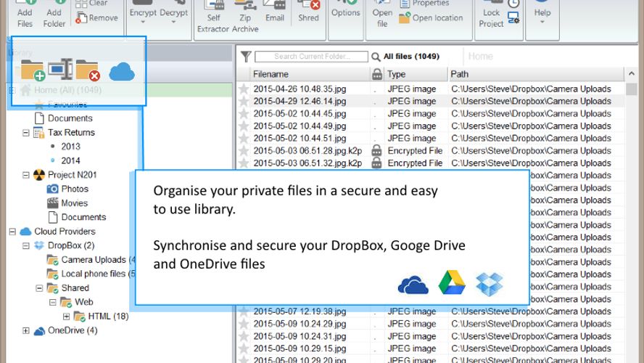Shred the selected files
The height and width of the screenshot is (363, 644).
click(x=308, y=12)
